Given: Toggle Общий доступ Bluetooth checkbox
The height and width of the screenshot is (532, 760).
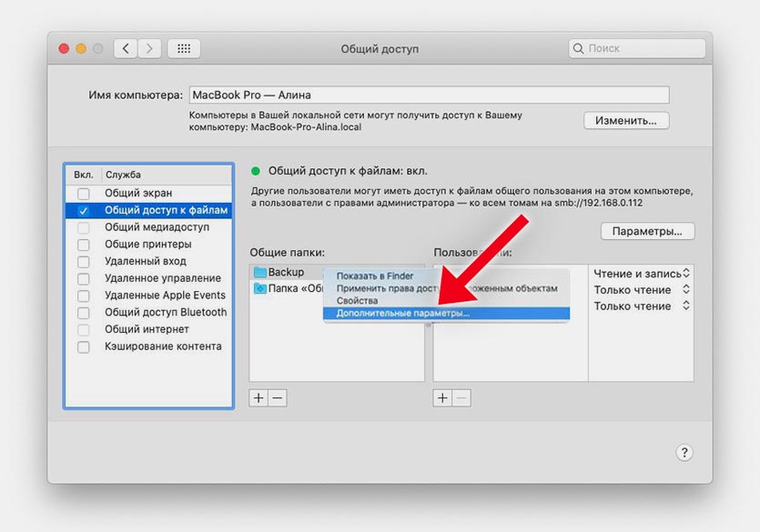Looking at the screenshot, I should [84, 313].
